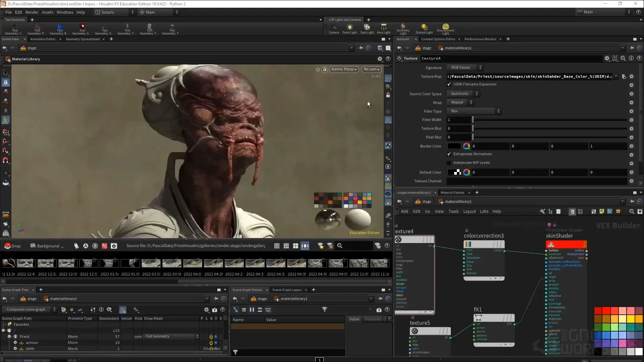644x362 pixels.
Task: Add a Geometry Light from the shelf
Action: pyautogui.click(x=403, y=29)
